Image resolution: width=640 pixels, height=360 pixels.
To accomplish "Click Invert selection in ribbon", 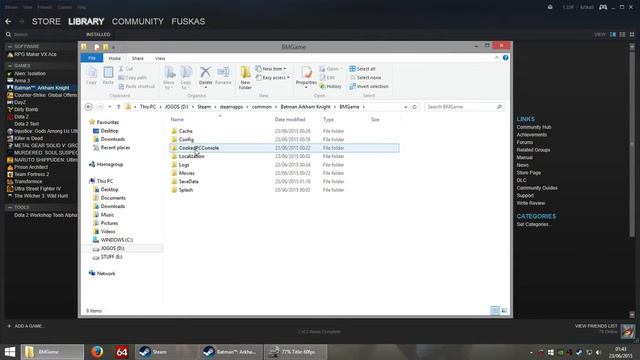I will click(x=369, y=86).
